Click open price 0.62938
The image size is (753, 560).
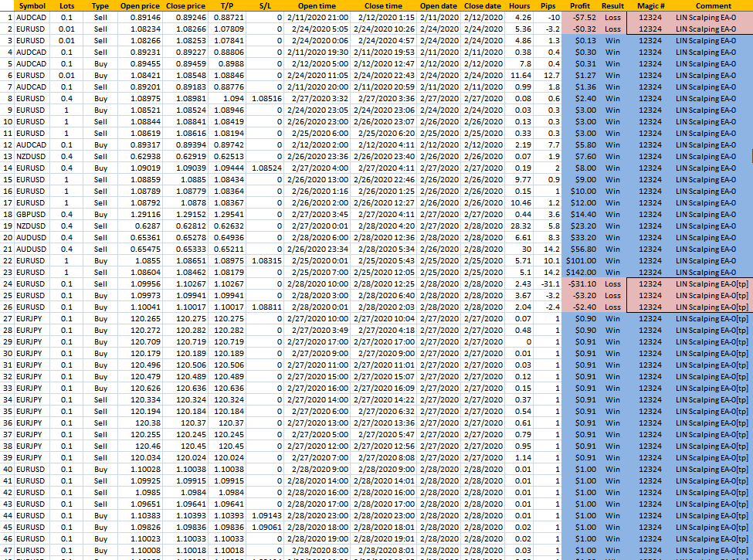pyautogui.click(x=140, y=157)
